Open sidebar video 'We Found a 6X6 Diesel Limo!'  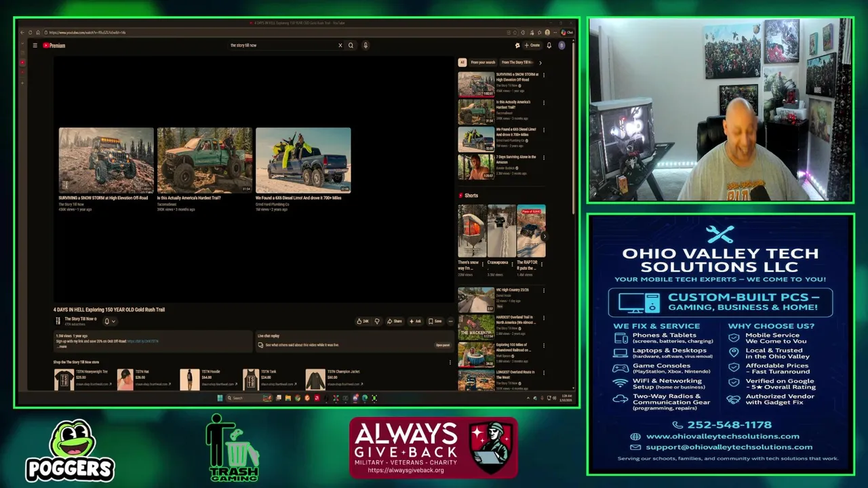(x=476, y=139)
